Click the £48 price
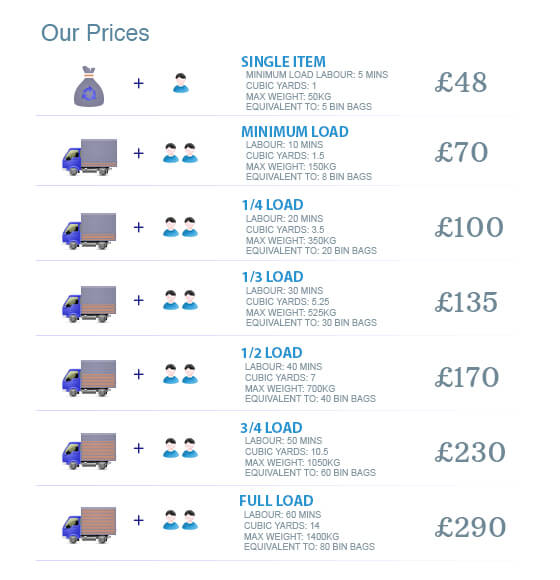 [461, 82]
